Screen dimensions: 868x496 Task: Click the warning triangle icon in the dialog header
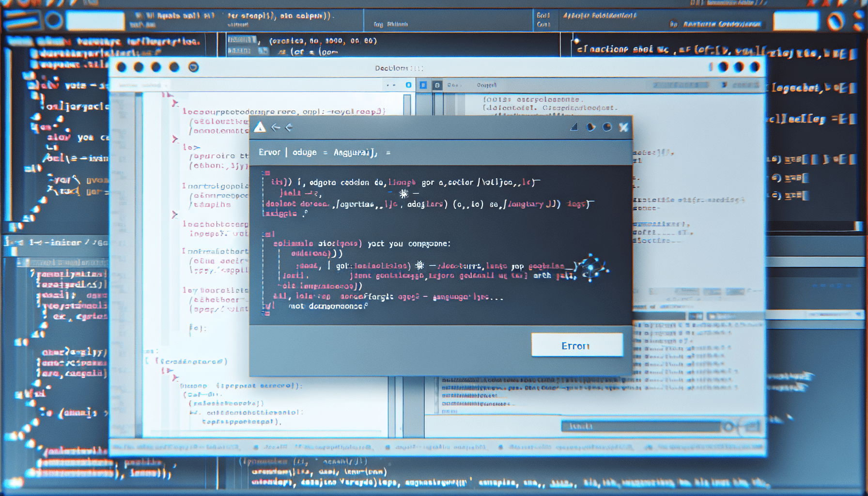(x=260, y=127)
